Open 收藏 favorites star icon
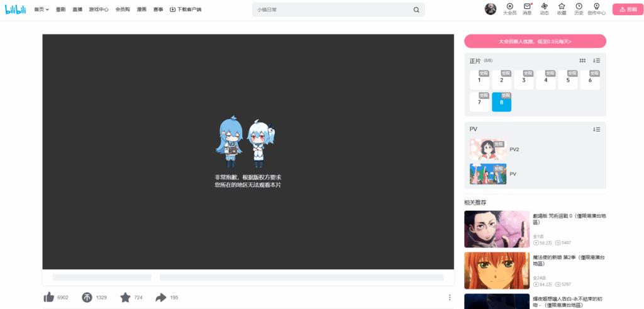 coord(562,9)
